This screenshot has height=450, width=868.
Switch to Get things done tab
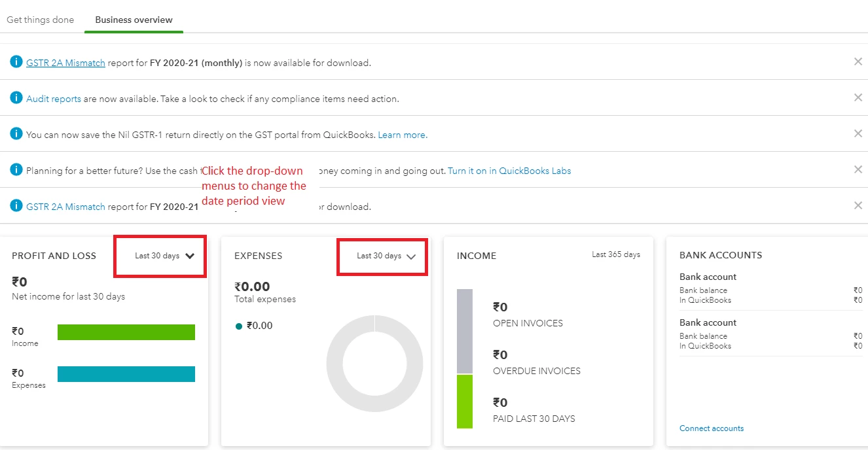[x=40, y=20]
